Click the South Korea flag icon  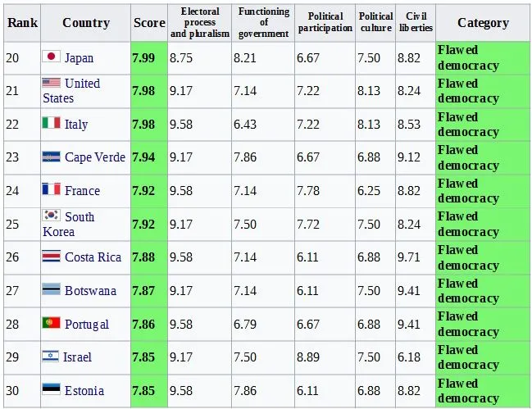coord(52,216)
